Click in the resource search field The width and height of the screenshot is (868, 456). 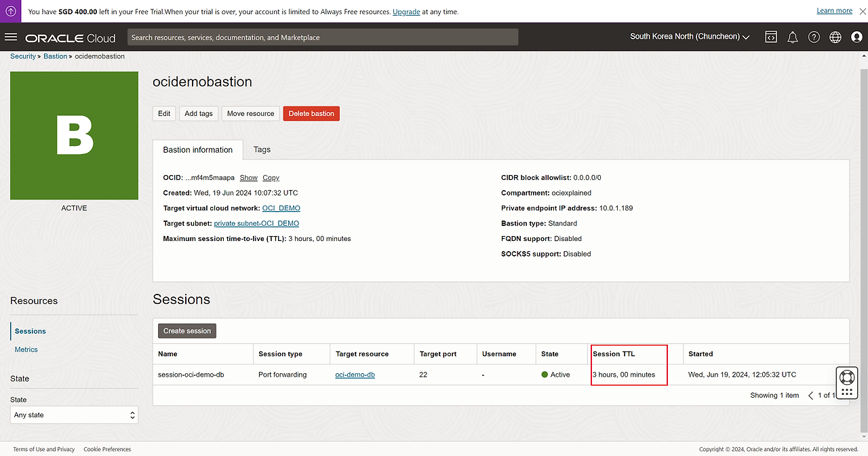(323, 37)
